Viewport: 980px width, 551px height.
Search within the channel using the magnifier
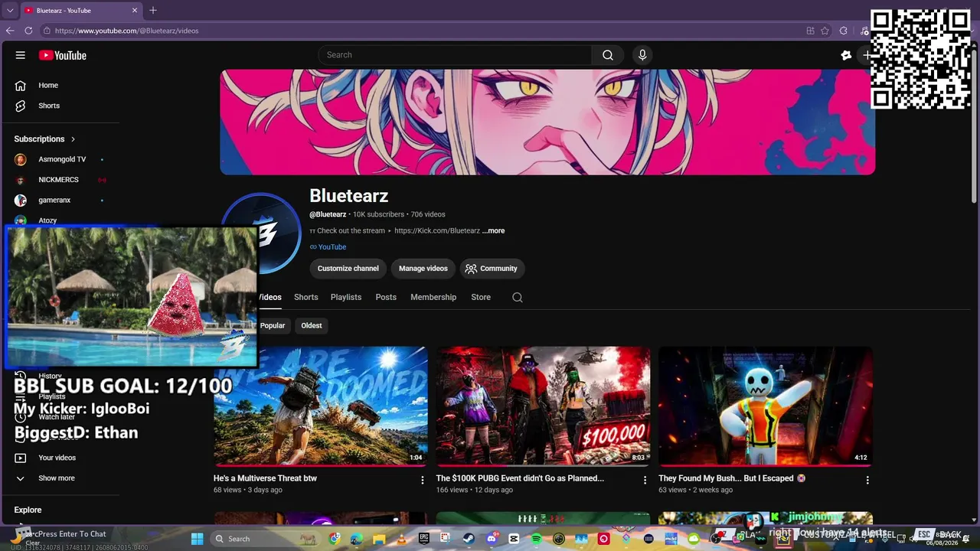[518, 298]
